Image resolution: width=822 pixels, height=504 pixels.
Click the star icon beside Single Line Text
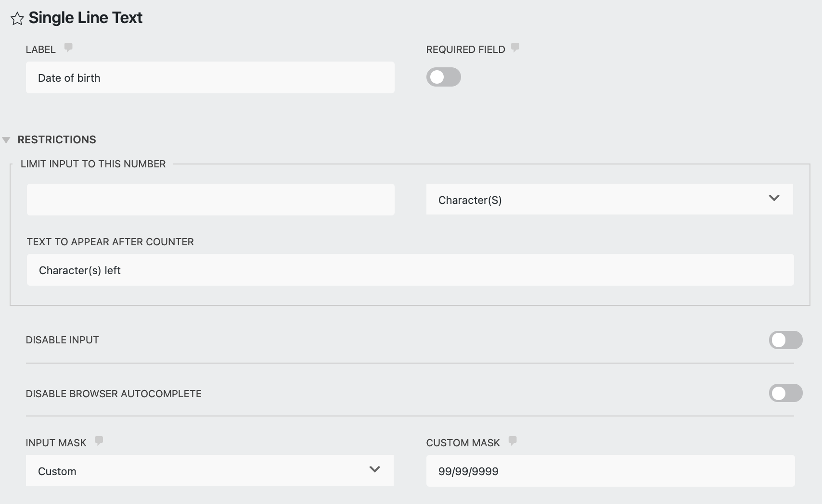[x=17, y=19]
